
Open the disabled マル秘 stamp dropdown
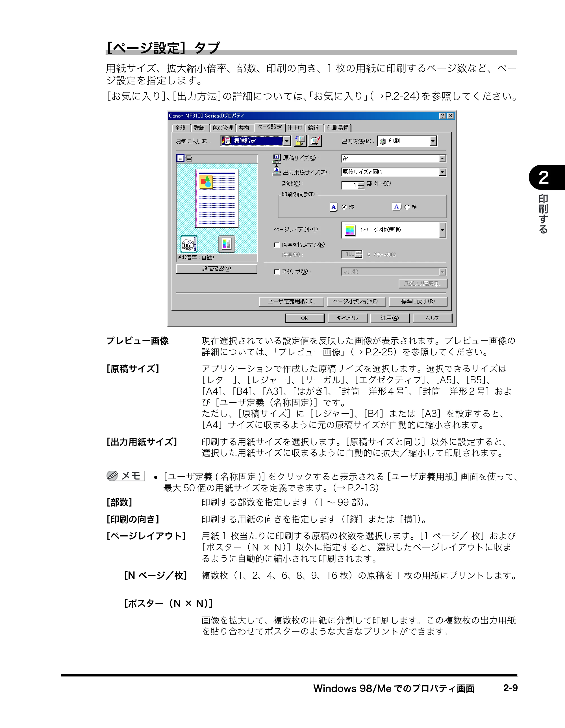394,272
